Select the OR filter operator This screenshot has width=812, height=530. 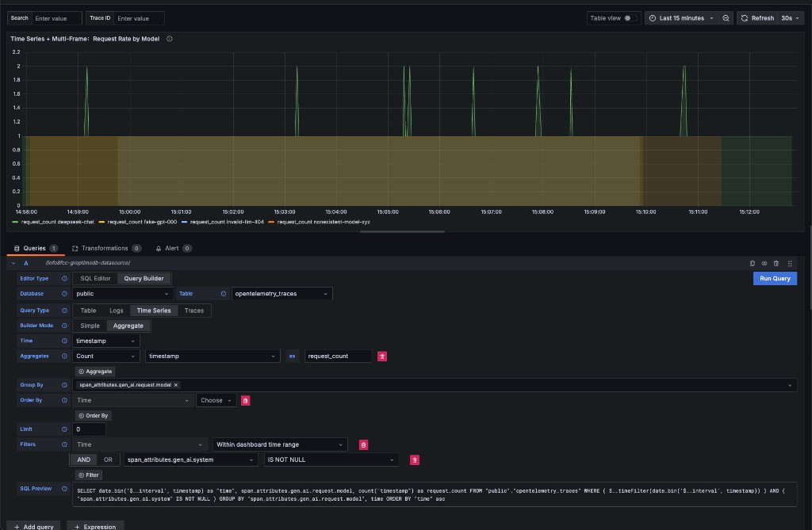[x=108, y=459]
